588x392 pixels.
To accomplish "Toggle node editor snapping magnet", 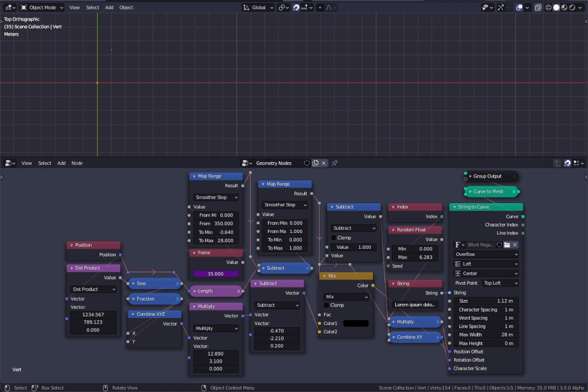I will tap(567, 163).
